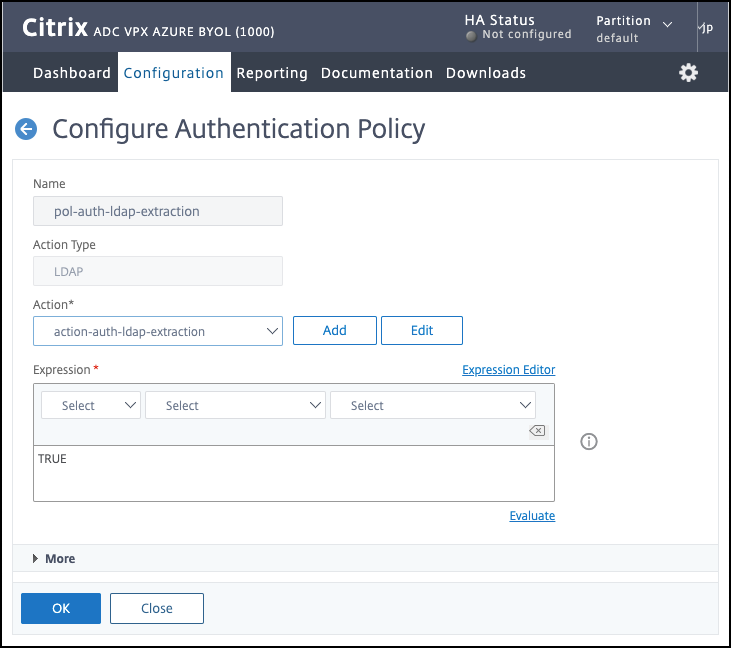Click the back arrow icon
The image size is (731, 648).
[26, 129]
